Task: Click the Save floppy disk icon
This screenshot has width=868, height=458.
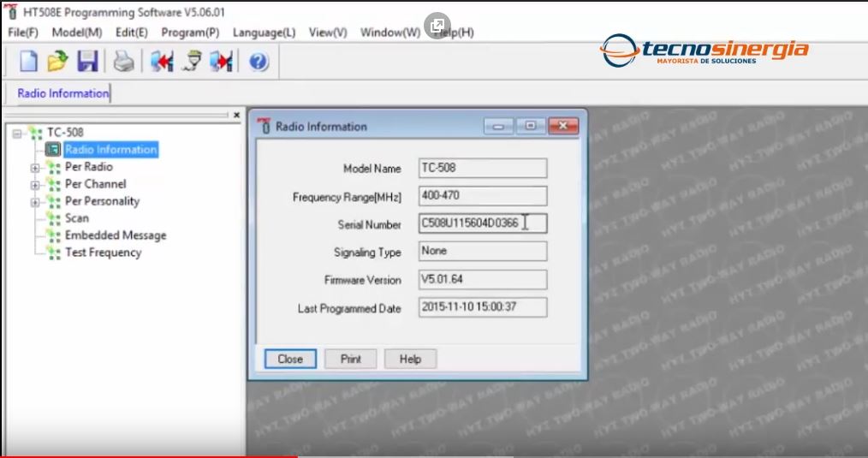Action: pyautogui.click(x=87, y=61)
